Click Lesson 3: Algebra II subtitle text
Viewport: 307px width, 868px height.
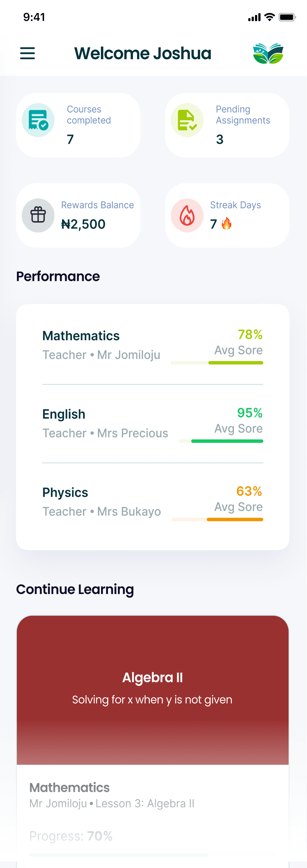(x=144, y=803)
